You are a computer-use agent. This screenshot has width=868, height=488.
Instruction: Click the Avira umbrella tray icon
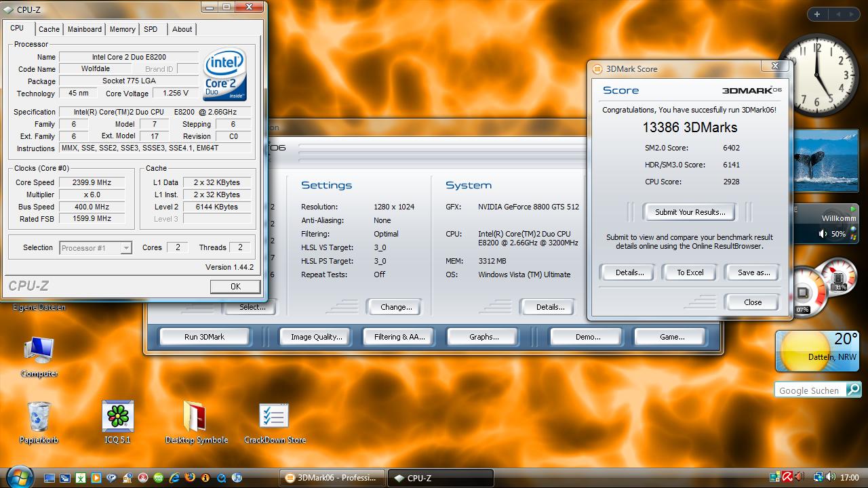787,478
